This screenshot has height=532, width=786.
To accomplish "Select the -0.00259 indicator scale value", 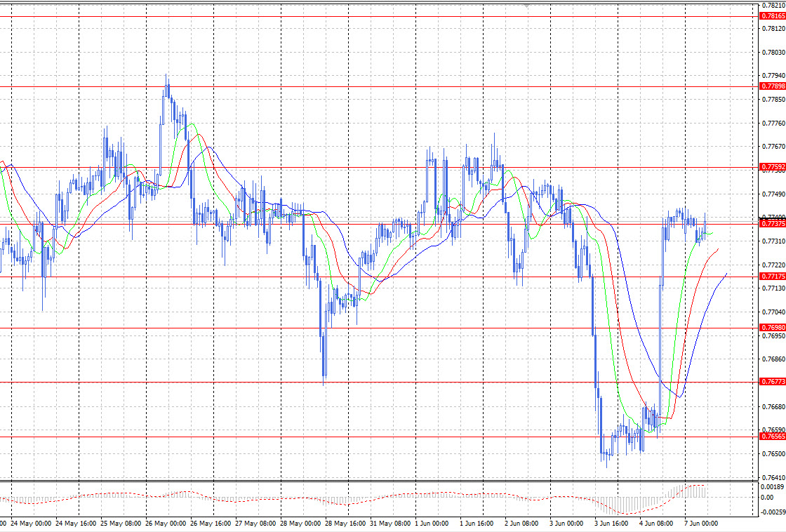I will (773, 512).
